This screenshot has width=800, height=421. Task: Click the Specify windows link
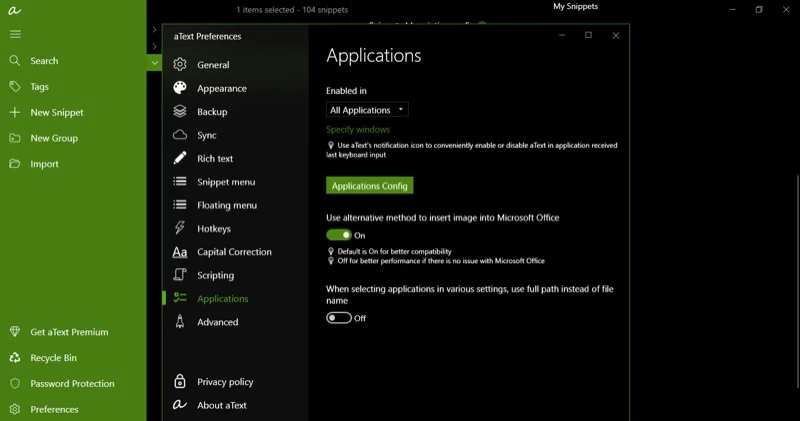pyautogui.click(x=358, y=130)
